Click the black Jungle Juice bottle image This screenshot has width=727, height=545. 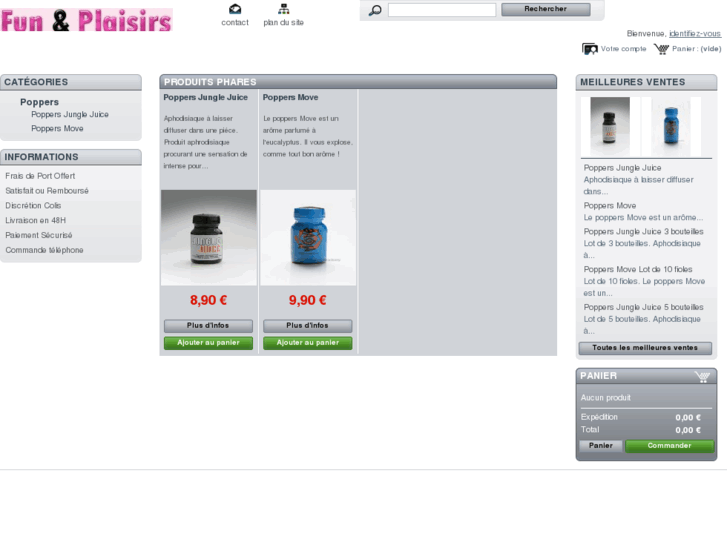(x=209, y=237)
